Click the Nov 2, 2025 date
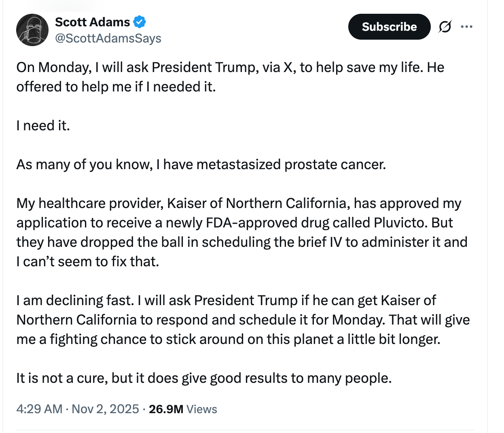Screen dimensions: 504x433 [x=105, y=409]
